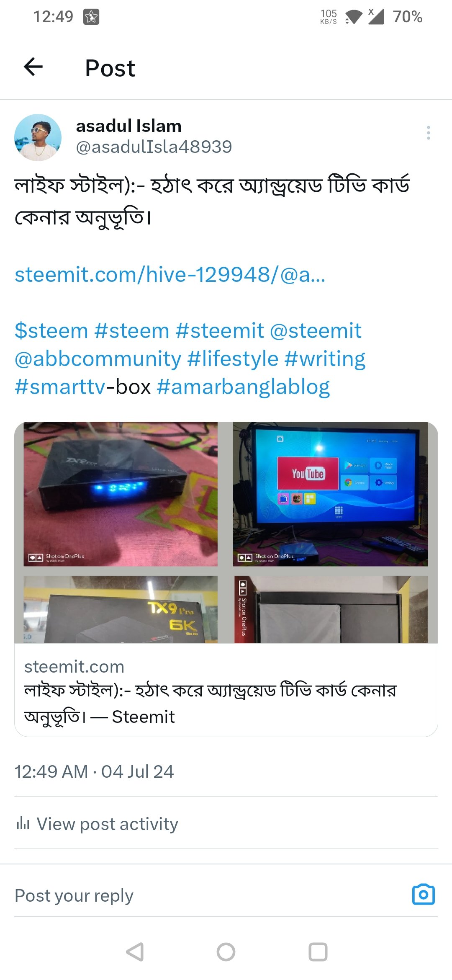Open steemit.com link preview card title

tap(210, 704)
